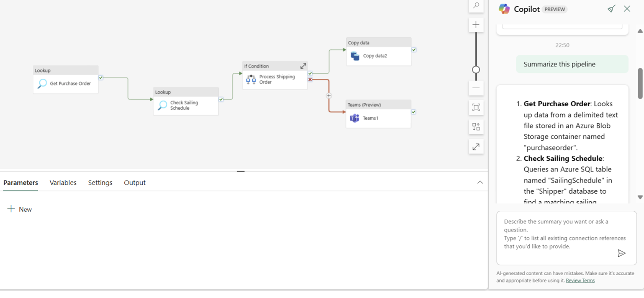Click the Lookup icon for Check Sailing Schedule
The image size is (644, 298).
(163, 105)
